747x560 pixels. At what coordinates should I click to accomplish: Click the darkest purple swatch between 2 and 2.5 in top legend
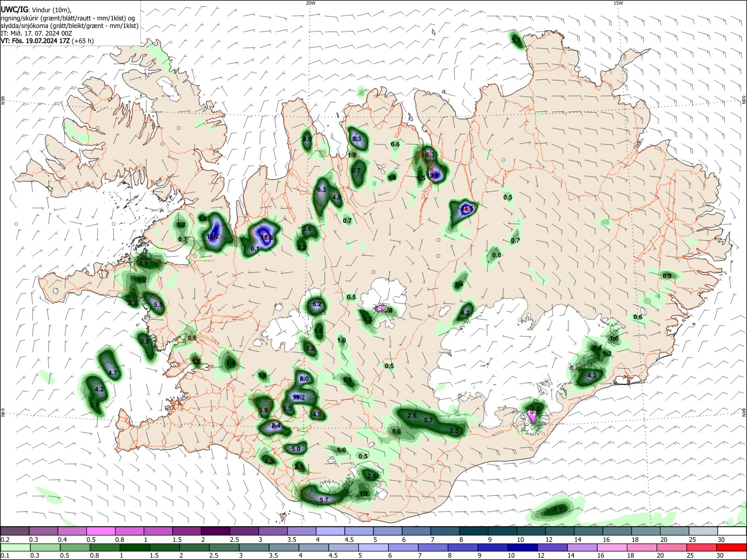215,531
